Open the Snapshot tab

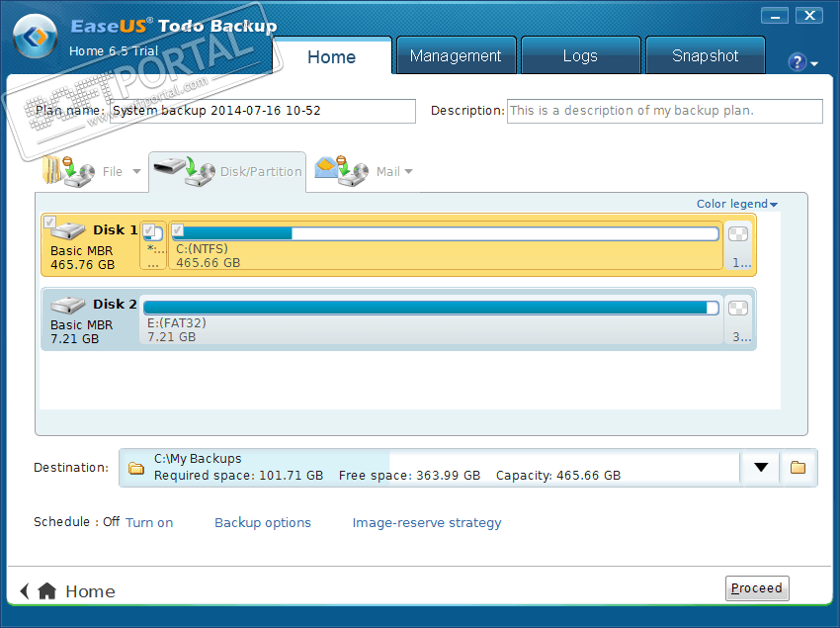705,55
